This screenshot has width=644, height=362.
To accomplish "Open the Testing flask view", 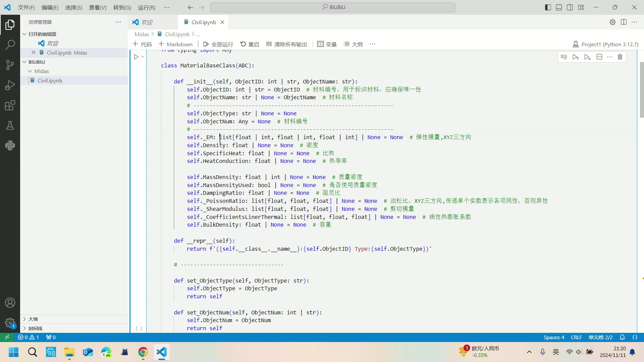I will point(10,125).
